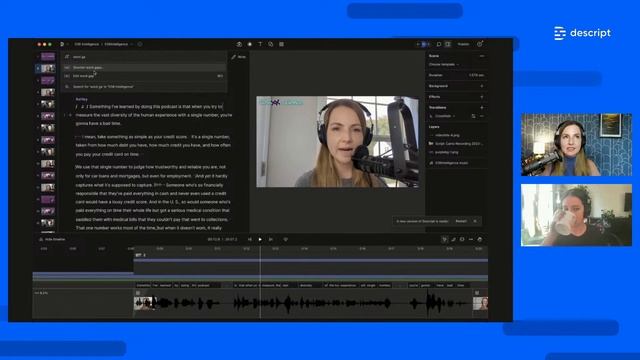Open the first project breadcrumb in title bar
The height and width of the screenshot is (360, 640).
[87, 44]
